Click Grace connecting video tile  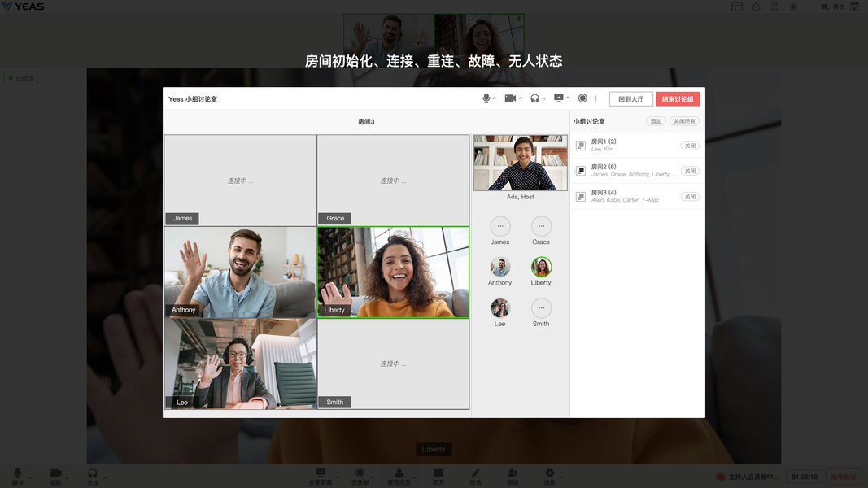393,181
